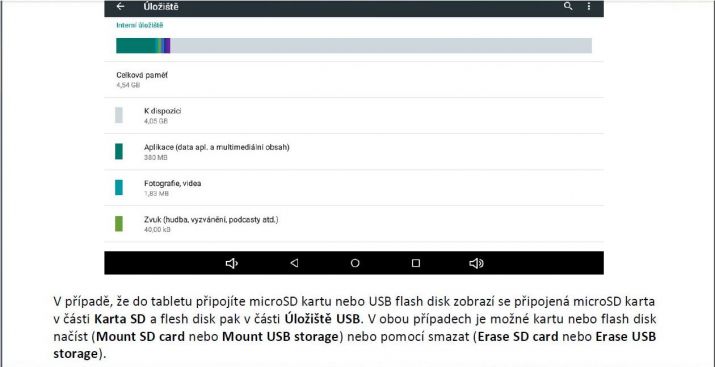This screenshot has height=367, width=715.
Task: Open the Celková paměť entry
Action: click(x=354, y=79)
